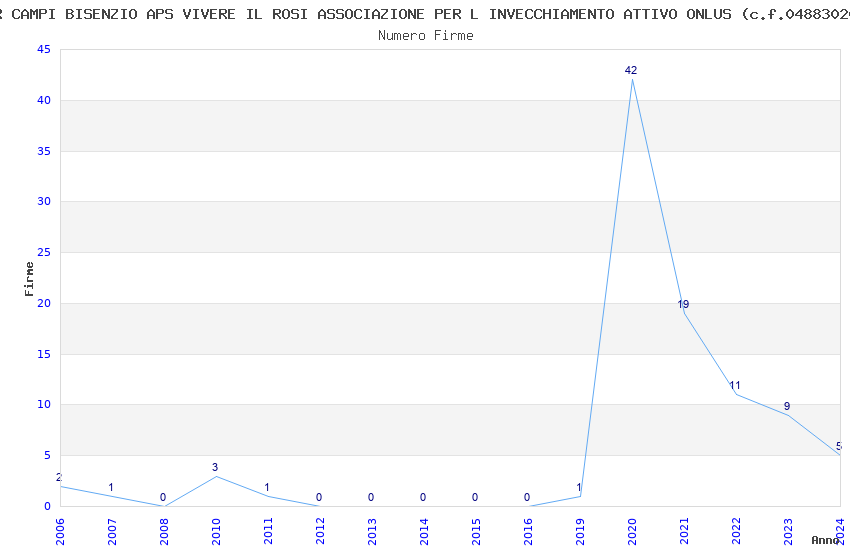Screen dimensions: 850x550
Task: Click the data label 1 above 2007
Action: tap(111, 487)
